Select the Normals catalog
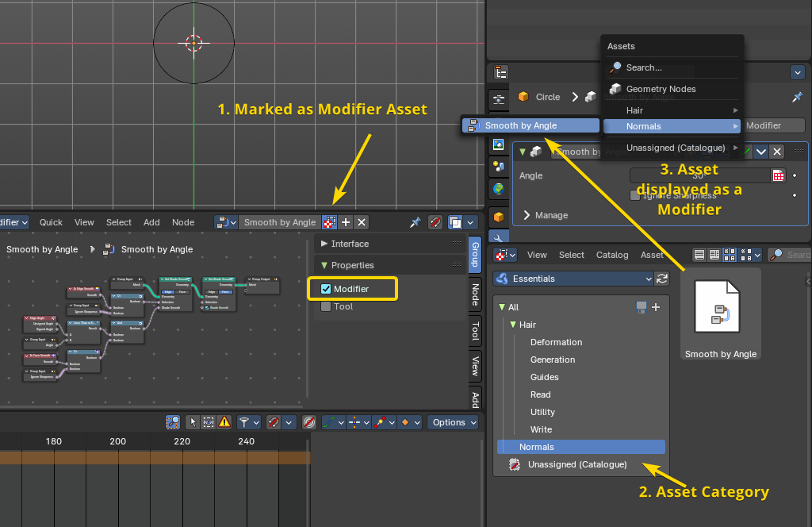Image resolution: width=812 pixels, height=527 pixels. click(581, 447)
